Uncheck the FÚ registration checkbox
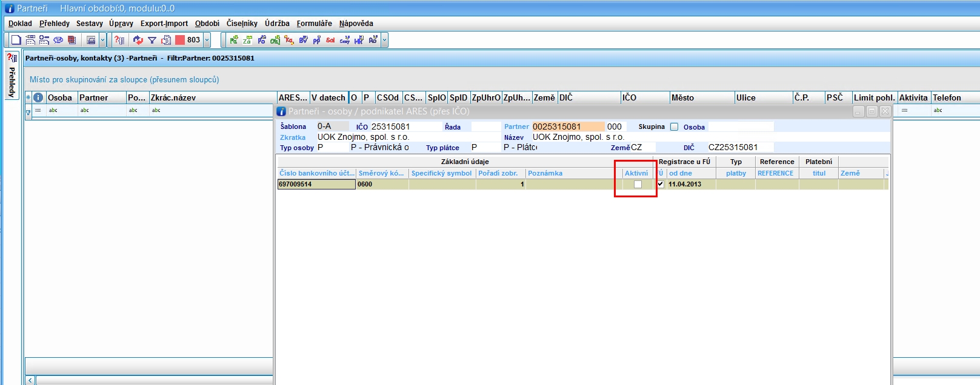 [661, 184]
